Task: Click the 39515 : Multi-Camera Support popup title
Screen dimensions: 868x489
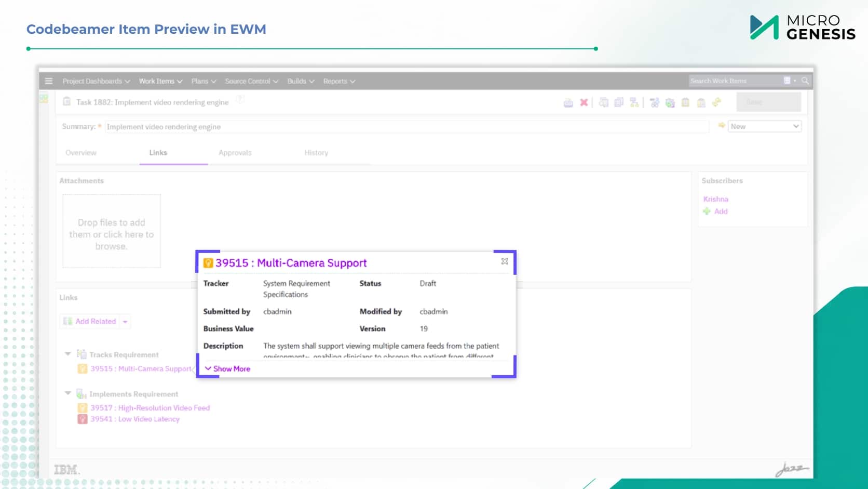Action: [291, 263]
